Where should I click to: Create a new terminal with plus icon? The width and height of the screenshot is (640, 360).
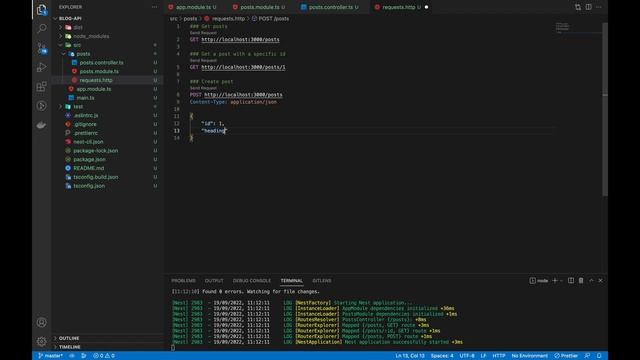coord(555,280)
